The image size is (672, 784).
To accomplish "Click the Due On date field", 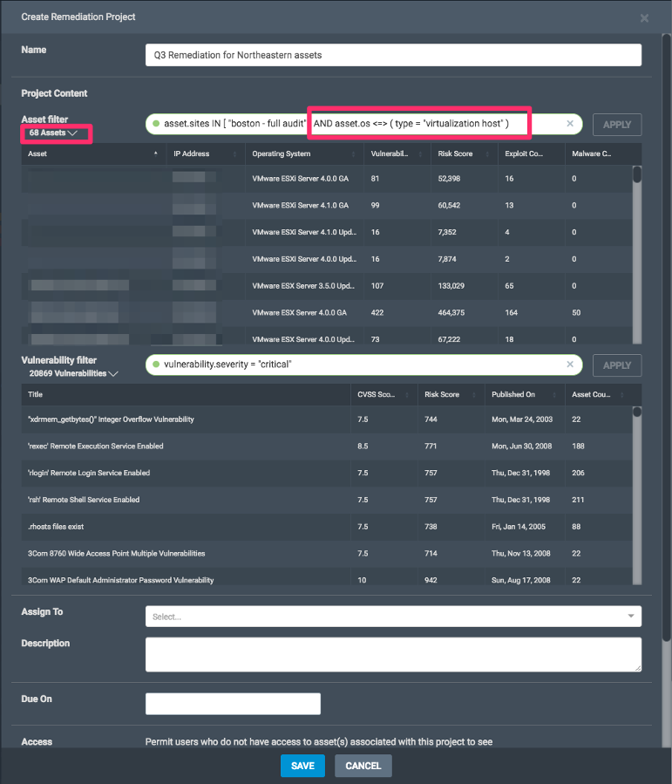I will pyautogui.click(x=233, y=704).
